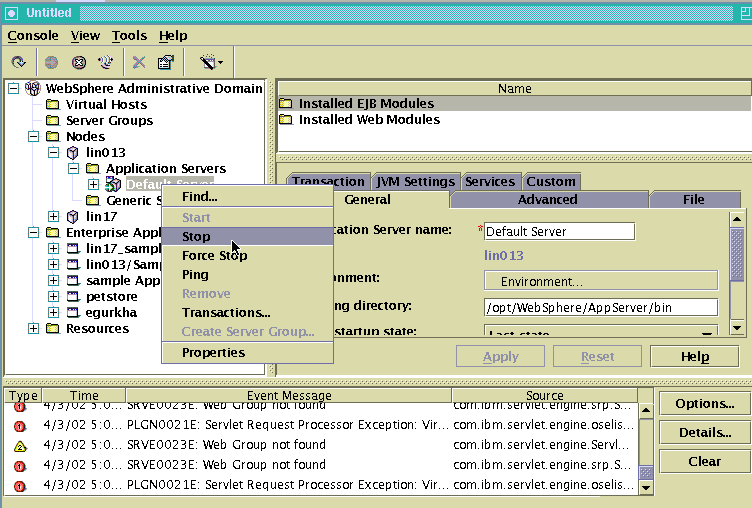
Task: Click the Installed Web Modules folder icon
Action: (x=286, y=119)
